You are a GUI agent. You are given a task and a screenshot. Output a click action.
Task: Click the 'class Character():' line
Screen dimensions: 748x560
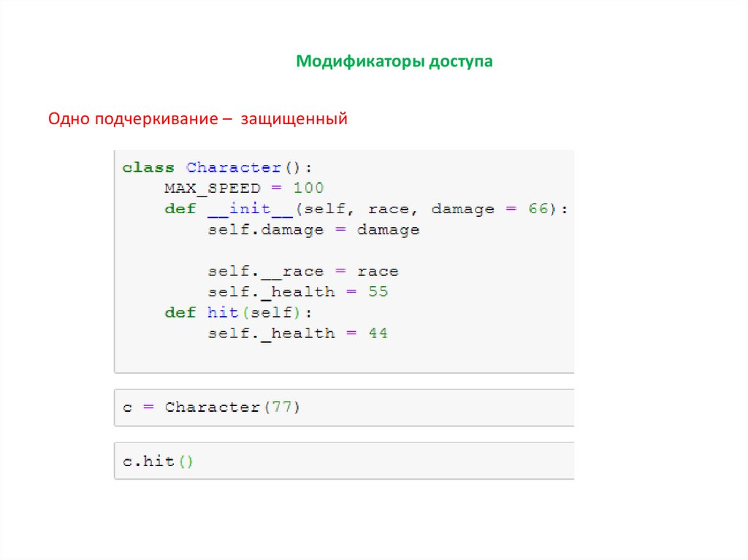[217, 167]
